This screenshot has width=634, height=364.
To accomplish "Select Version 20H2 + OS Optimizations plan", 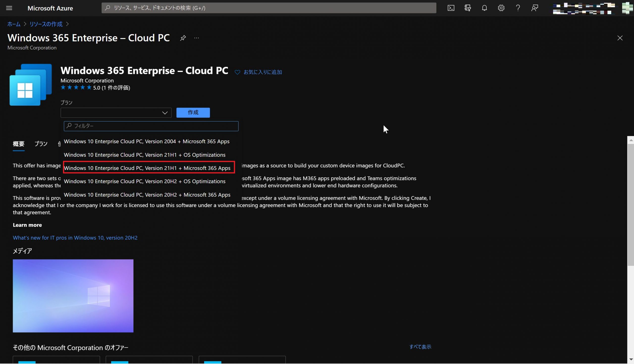I will [144, 181].
